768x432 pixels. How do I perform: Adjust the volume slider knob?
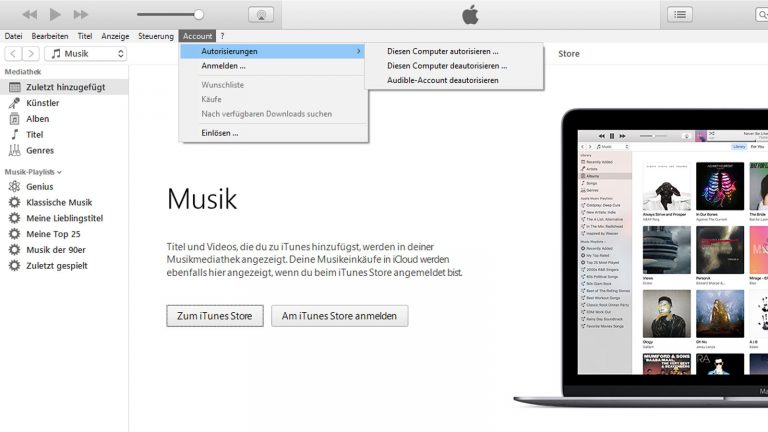199,14
